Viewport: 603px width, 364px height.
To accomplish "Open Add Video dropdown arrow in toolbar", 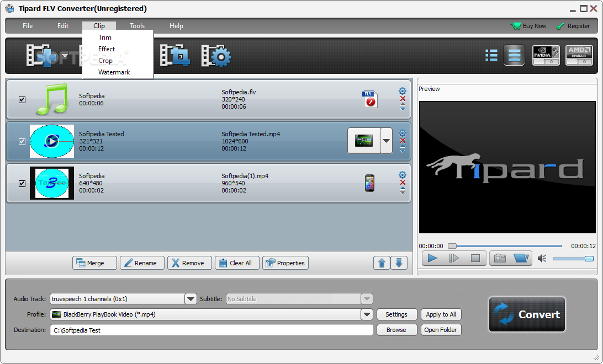I will 64,56.
